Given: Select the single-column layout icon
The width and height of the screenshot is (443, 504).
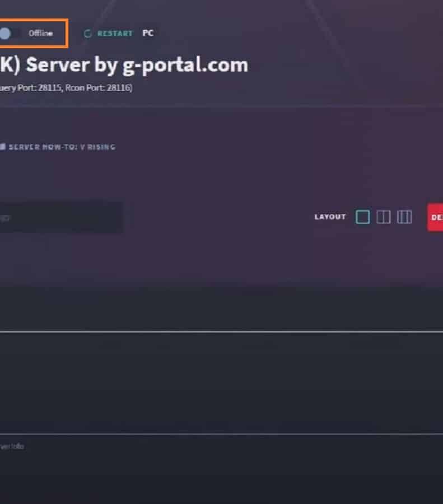Looking at the screenshot, I should point(362,217).
